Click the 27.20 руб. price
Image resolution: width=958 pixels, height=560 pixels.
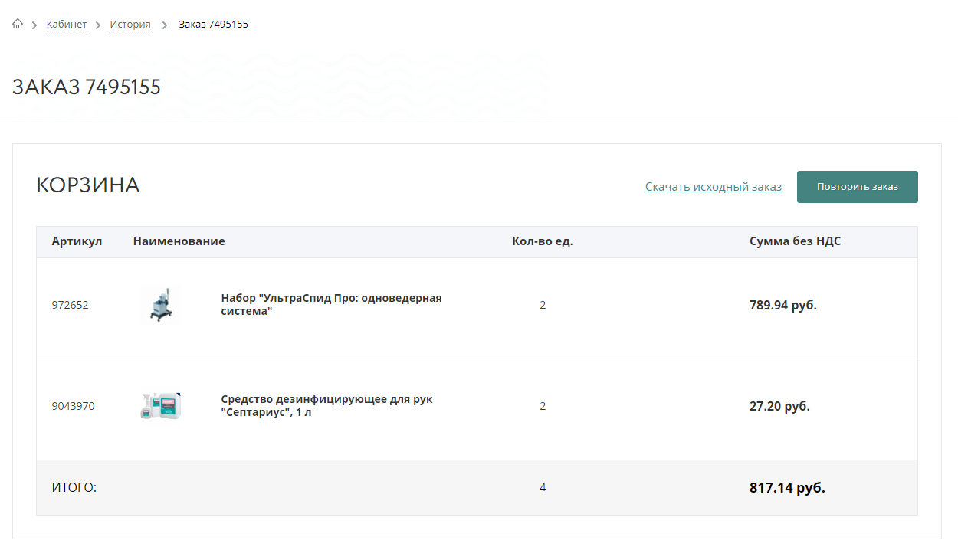[x=779, y=406]
